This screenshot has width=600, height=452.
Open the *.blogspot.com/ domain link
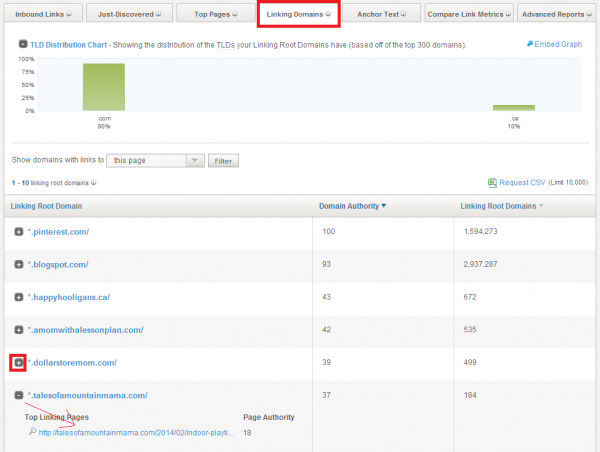pyautogui.click(x=58, y=264)
